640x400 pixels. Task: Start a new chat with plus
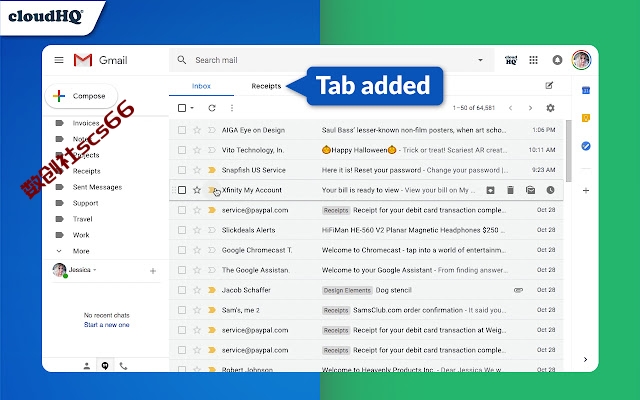pyautogui.click(x=153, y=271)
